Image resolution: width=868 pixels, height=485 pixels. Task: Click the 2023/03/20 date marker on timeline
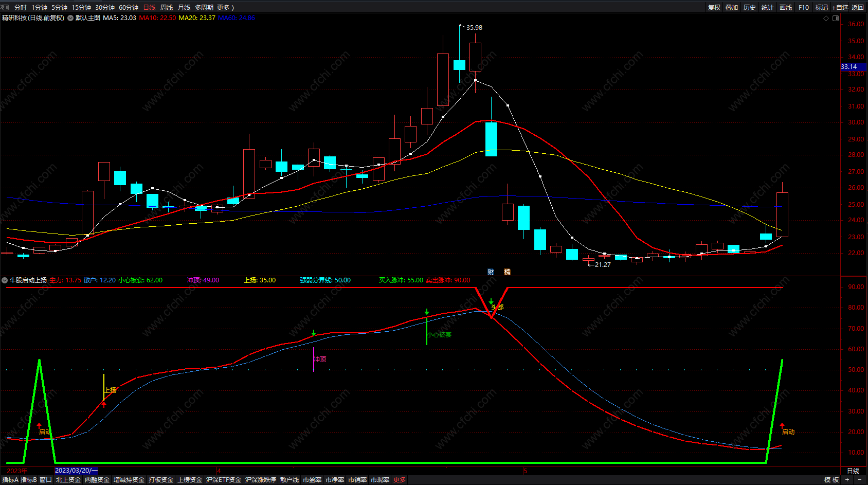tap(76, 471)
